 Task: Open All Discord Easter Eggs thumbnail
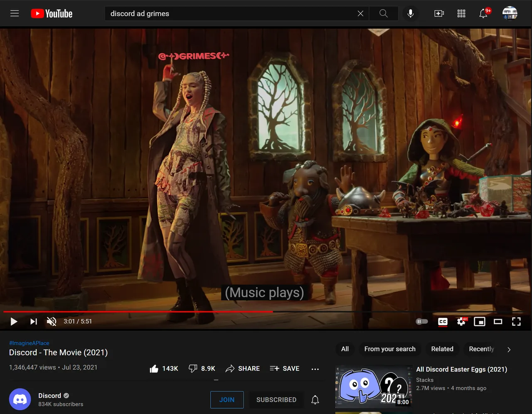(x=374, y=386)
